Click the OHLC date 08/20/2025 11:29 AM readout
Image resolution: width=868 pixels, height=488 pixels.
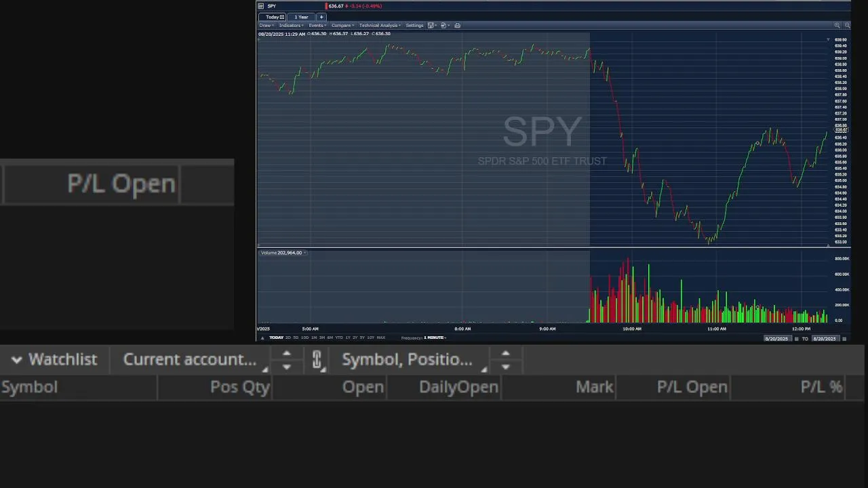281,34
